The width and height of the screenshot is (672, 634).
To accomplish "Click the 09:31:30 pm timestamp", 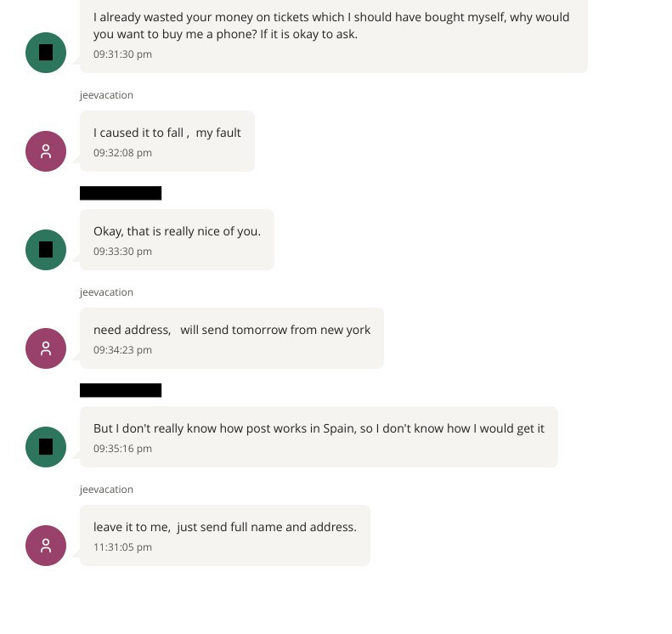I will point(122,54).
